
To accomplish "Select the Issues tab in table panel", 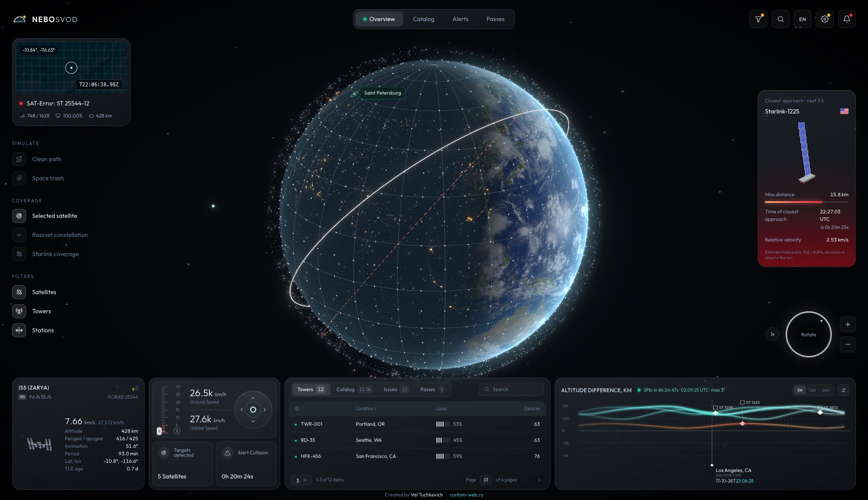I will tap(396, 390).
